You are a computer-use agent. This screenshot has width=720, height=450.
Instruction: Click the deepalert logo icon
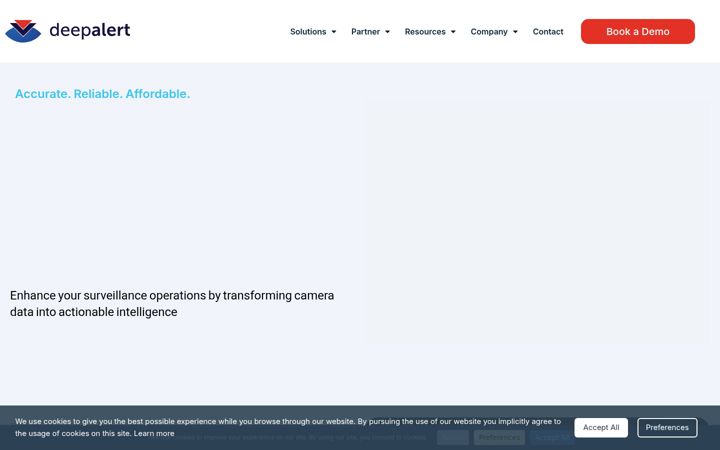pyautogui.click(x=23, y=31)
